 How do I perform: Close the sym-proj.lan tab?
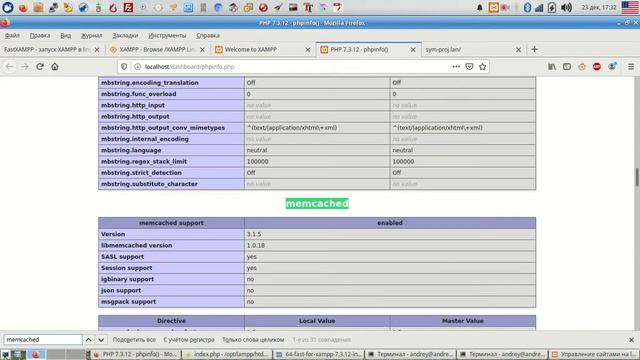click(x=518, y=49)
